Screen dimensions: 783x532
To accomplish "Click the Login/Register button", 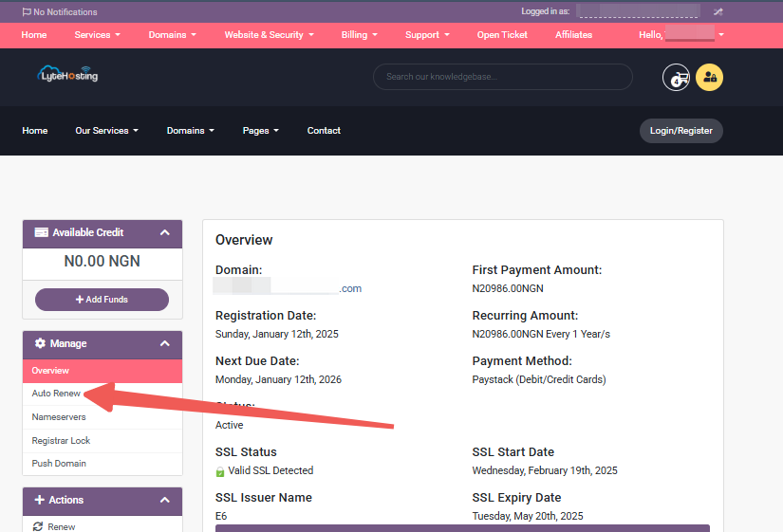I will [681, 131].
